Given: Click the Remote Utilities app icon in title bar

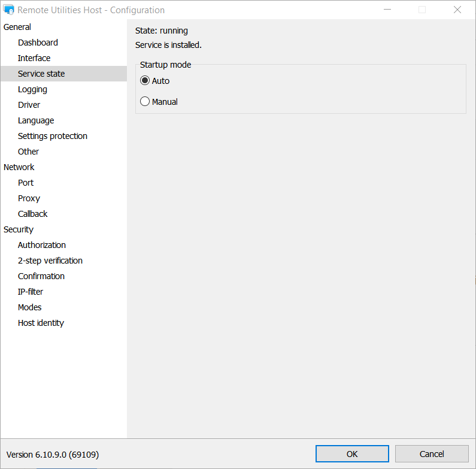Looking at the screenshot, I should 9,10.
